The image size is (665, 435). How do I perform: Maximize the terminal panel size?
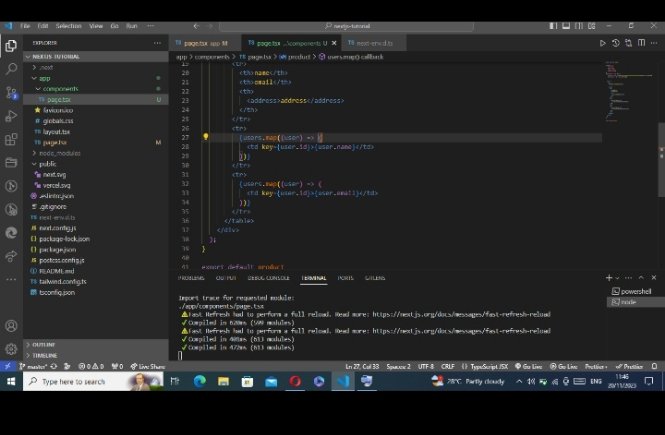(x=641, y=278)
